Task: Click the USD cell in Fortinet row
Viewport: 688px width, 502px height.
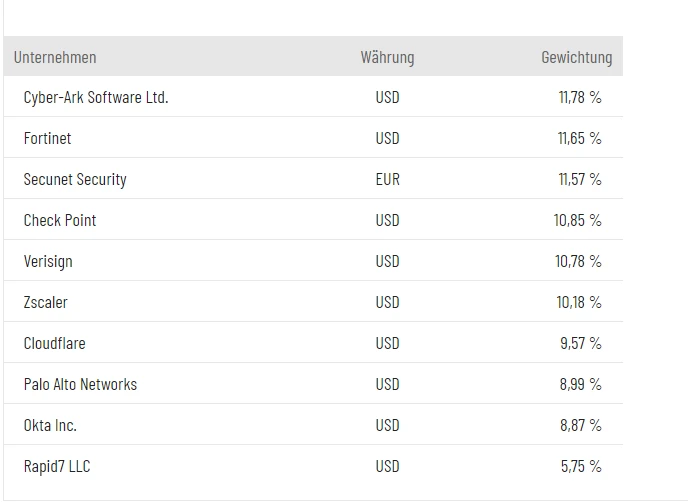Action: tap(387, 139)
